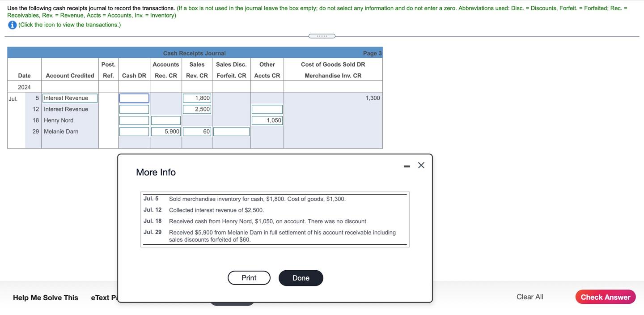Click Other Accts CR box for Jul. 12
The image size is (644, 315).
click(267, 109)
